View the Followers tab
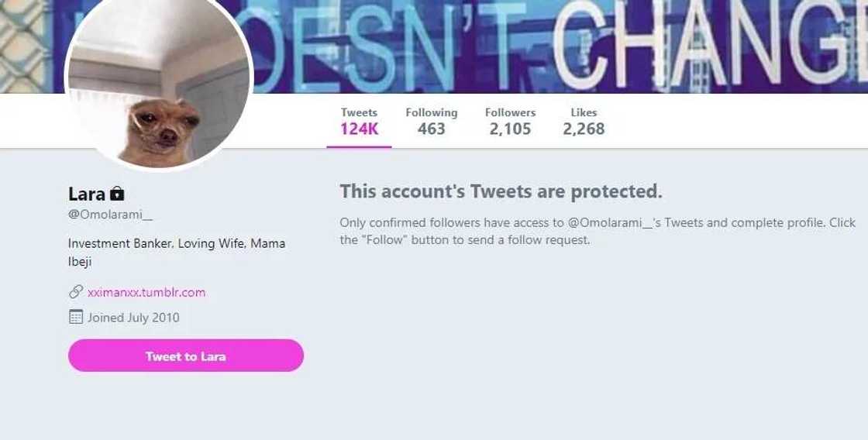Viewport: 868px width, 440px height. 510,121
